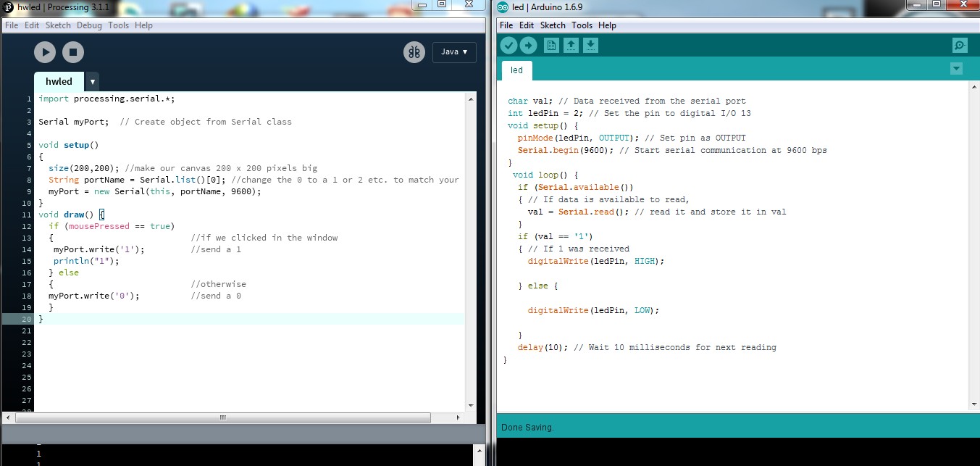Click 'void loop()' line in Arduino
This screenshot has width=980, height=466.
coord(545,175)
